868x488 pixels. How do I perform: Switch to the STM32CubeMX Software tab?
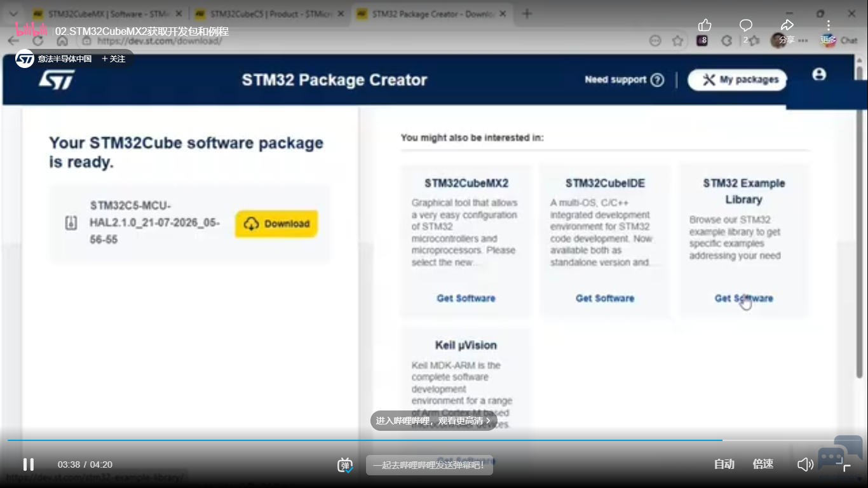(107, 14)
